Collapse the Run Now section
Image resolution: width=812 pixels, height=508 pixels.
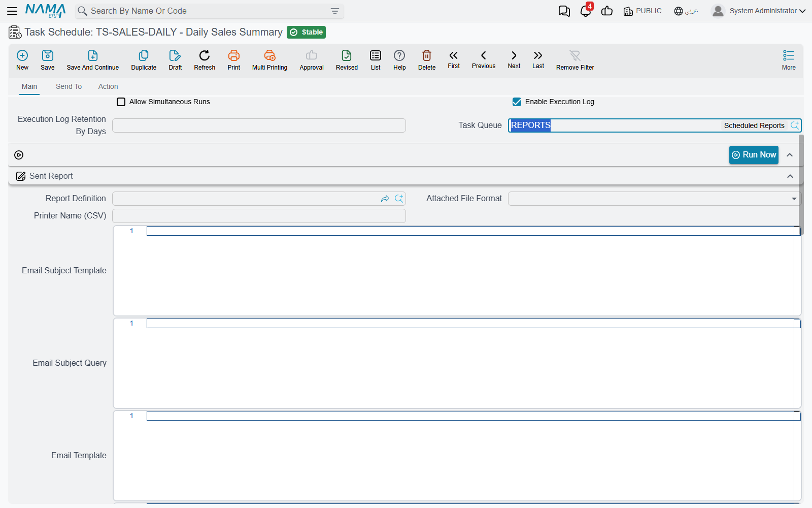(790, 155)
